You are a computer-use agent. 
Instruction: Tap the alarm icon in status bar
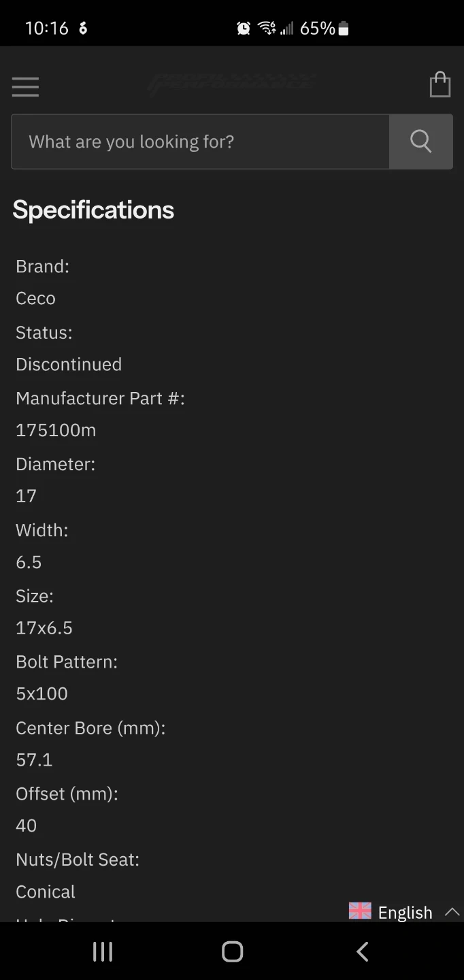point(244,28)
